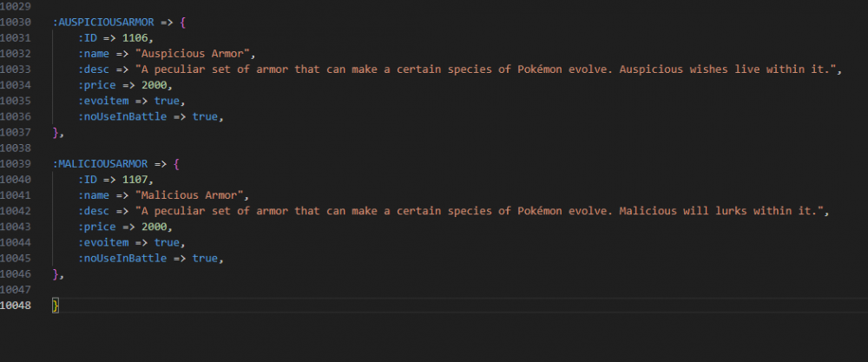868x362 pixels.
Task: Click the true value on line 10045
Action: [205, 259]
